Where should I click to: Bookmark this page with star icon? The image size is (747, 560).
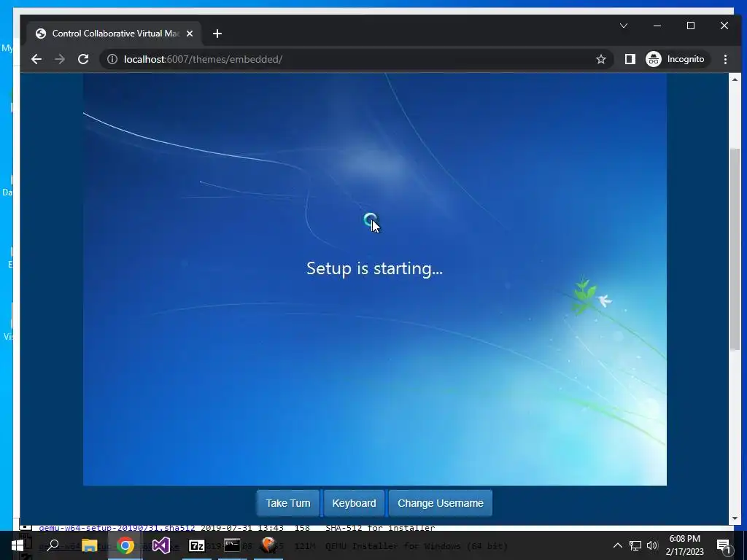coord(601,59)
